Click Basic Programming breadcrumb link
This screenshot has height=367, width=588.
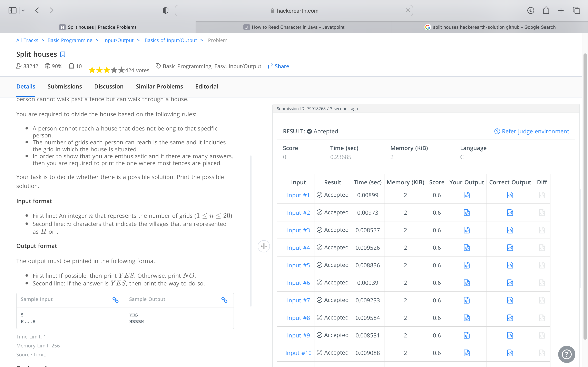coord(70,40)
